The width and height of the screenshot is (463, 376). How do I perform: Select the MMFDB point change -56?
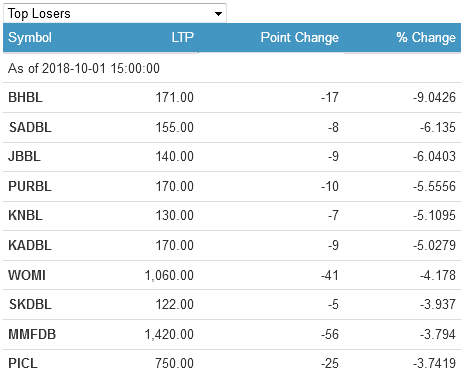(x=330, y=334)
